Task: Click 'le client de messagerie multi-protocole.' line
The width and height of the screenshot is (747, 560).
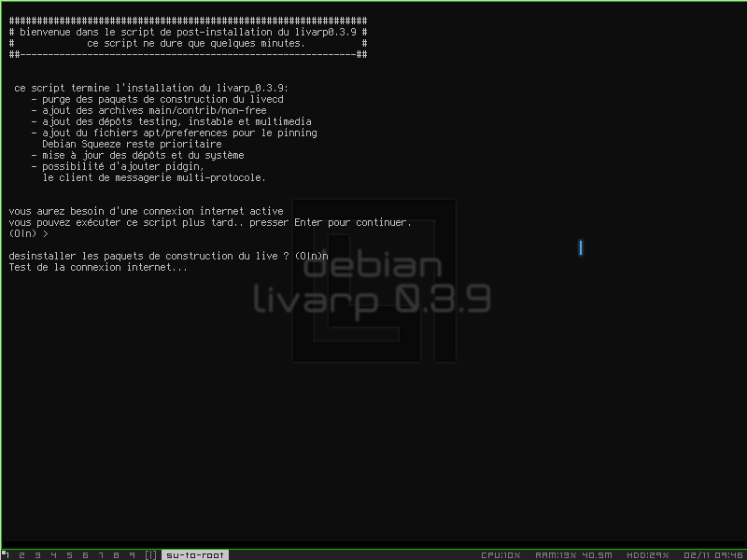Action: pos(154,177)
